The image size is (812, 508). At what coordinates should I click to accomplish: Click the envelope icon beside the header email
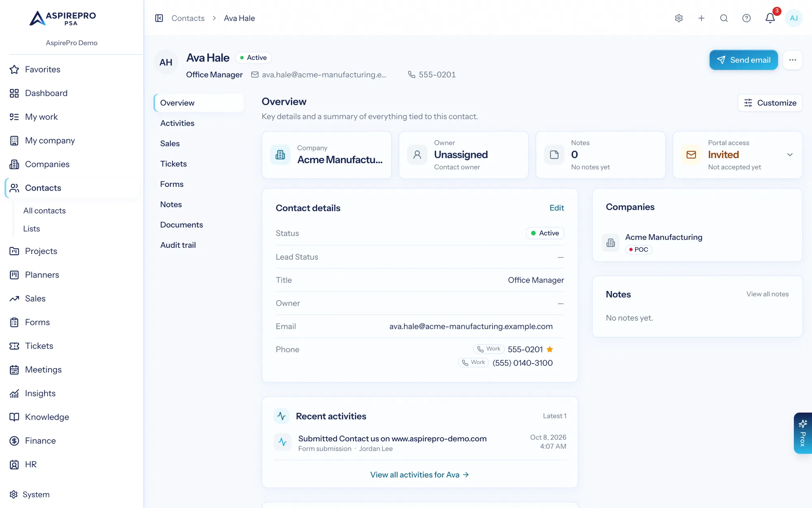click(255, 75)
